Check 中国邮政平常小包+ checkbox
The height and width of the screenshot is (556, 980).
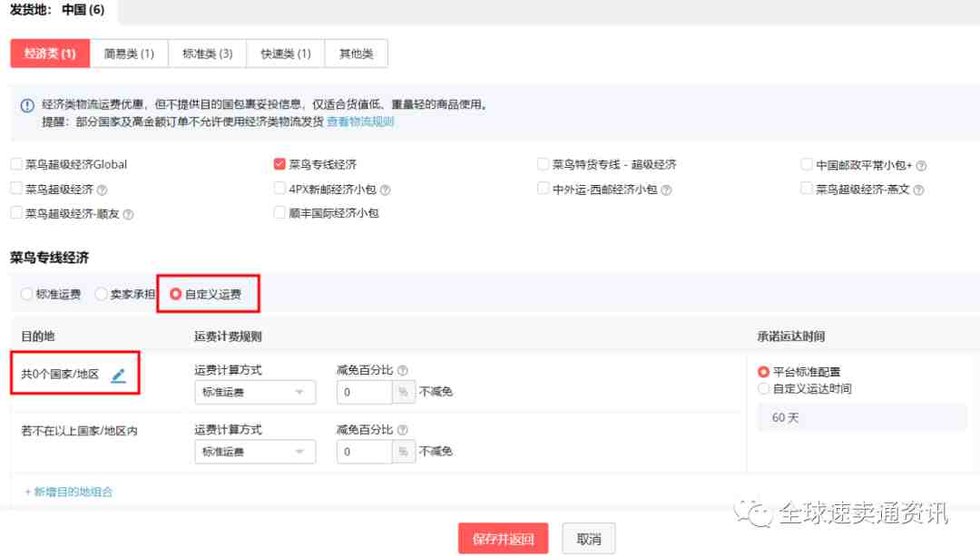(x=807, y=164)
